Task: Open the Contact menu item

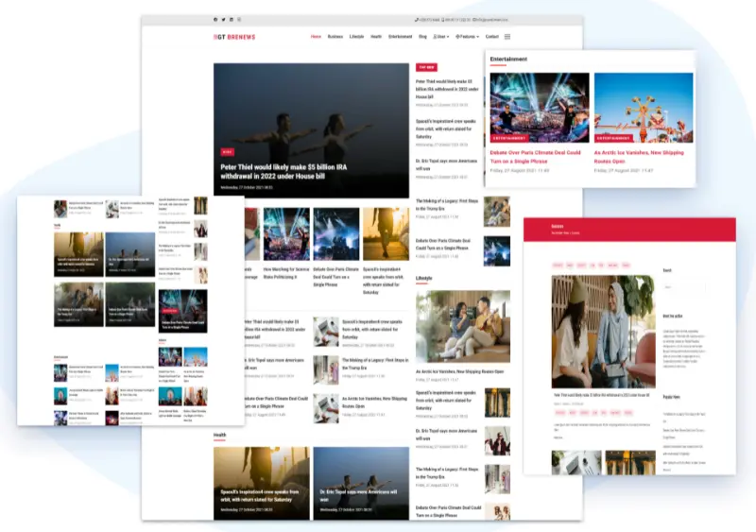Action: (x=491, y=37)
